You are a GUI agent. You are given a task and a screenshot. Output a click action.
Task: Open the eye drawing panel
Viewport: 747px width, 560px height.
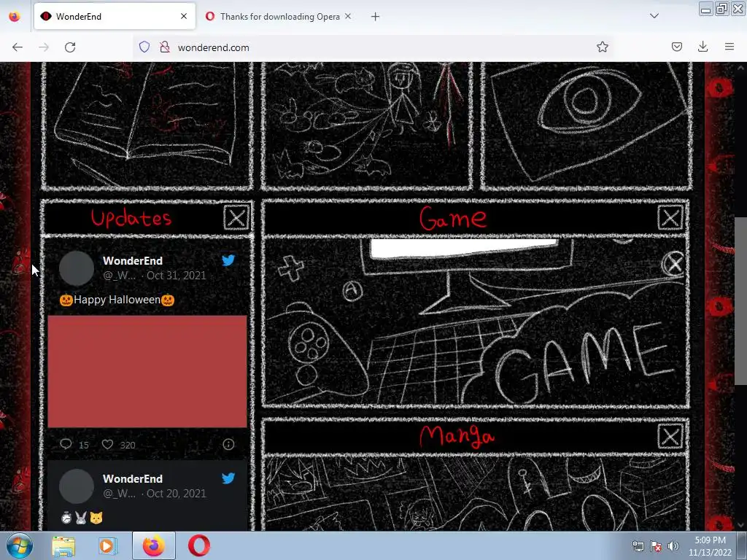[x=587, y=125]
